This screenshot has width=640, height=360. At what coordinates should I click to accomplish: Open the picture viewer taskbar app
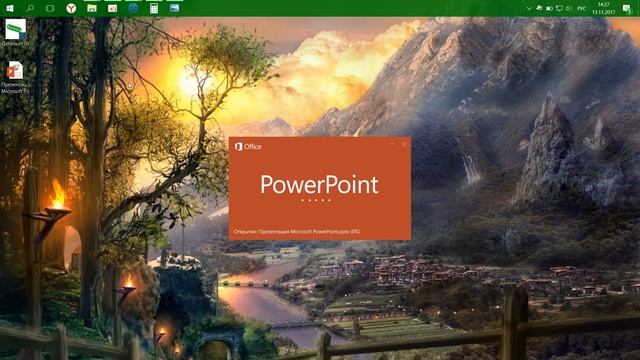pos(174,8)
